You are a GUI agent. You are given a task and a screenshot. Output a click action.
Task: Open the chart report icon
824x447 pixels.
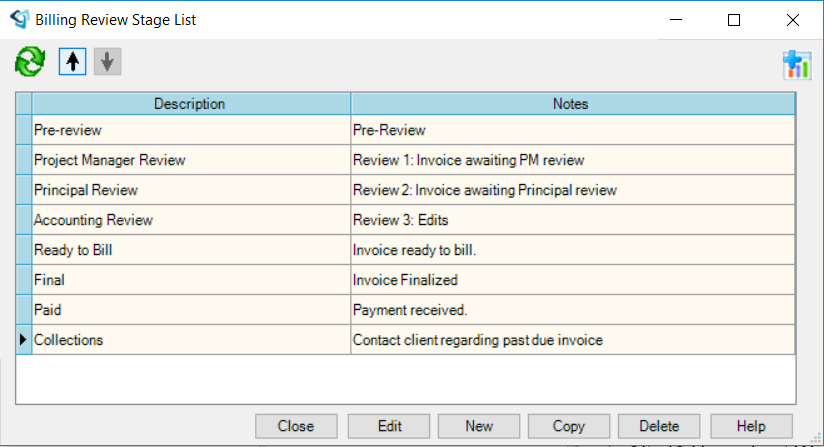pyautogui.click(x=797, y=65)
